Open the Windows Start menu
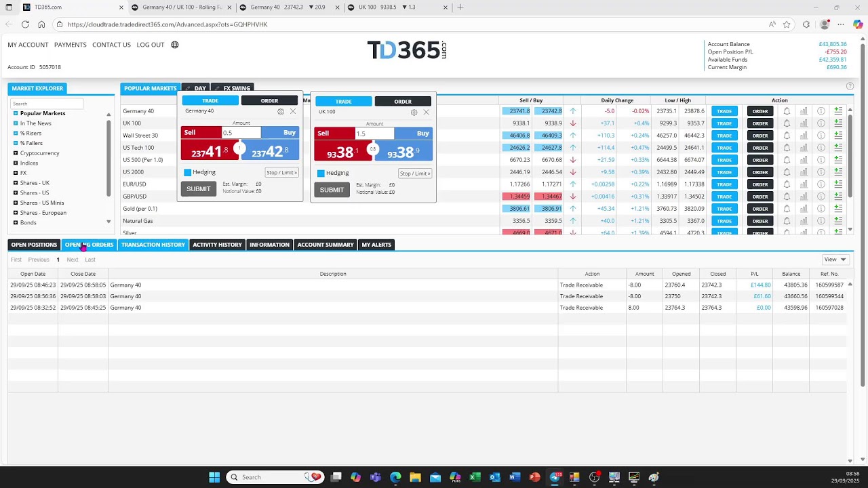 click(214, 477)
